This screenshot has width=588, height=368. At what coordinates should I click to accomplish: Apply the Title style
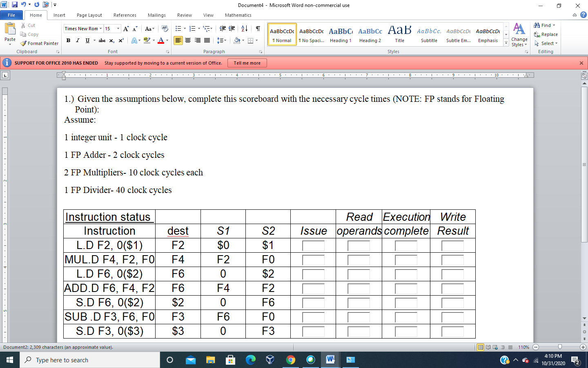tap(399, 34)
